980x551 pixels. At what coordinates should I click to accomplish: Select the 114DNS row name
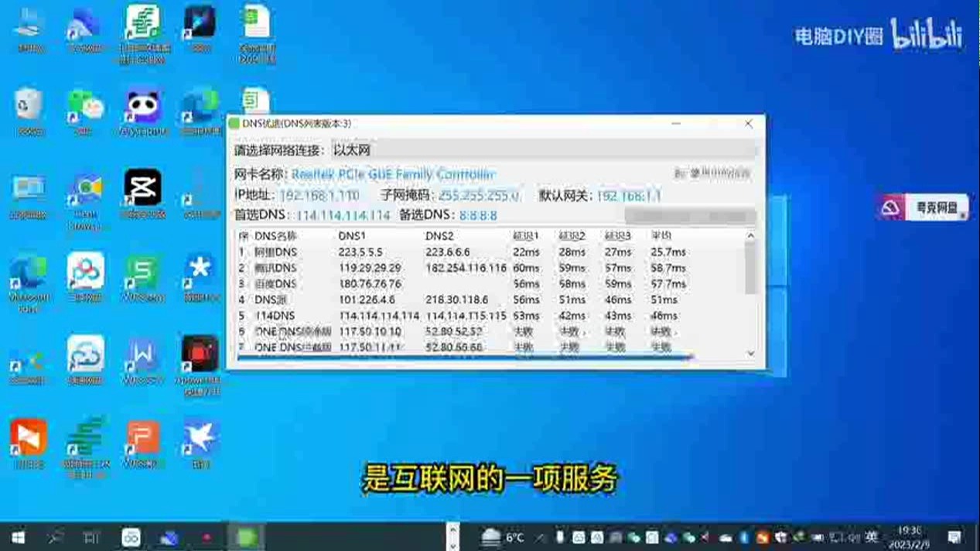pos(275,316)
